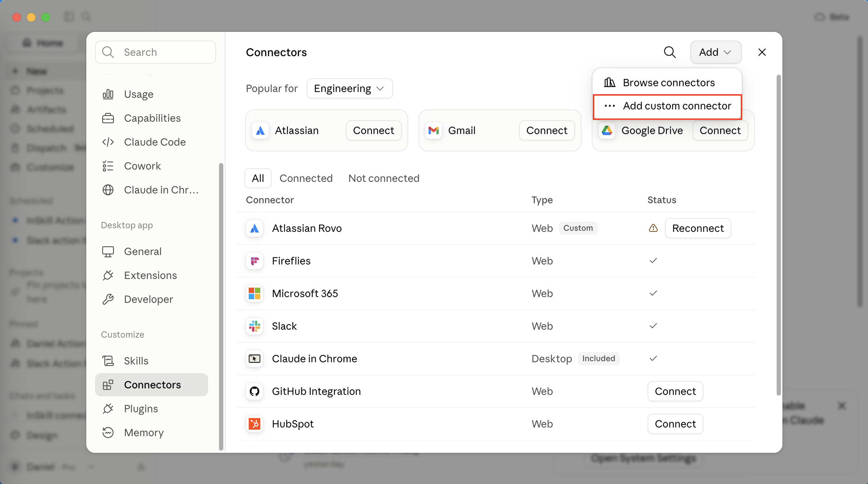
Task: Click the GitHub Integration octocat icon
Action: pyautogui.click(x=255, y=391)
